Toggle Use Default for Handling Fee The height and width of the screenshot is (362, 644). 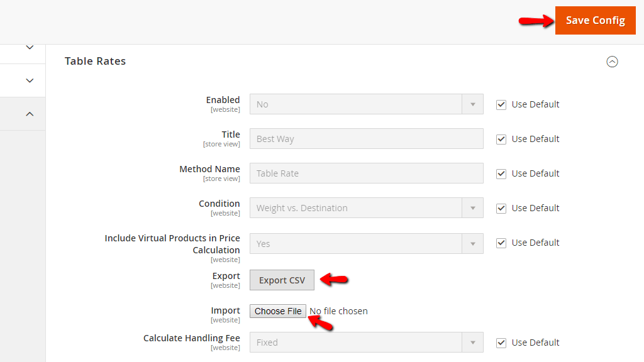coord(501,343)
